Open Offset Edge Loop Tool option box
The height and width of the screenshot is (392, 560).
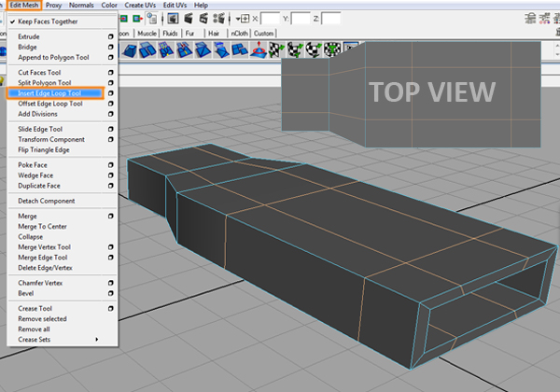point(111,104)
